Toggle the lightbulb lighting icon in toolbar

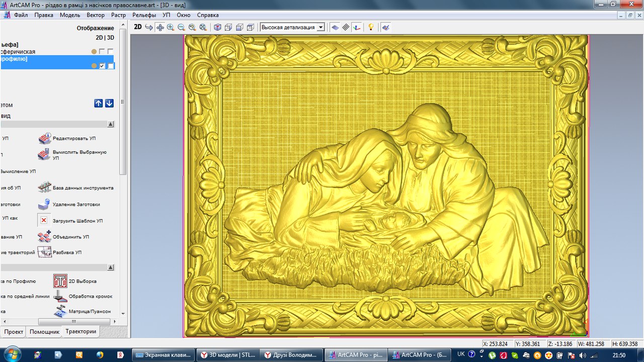point(371,28)
